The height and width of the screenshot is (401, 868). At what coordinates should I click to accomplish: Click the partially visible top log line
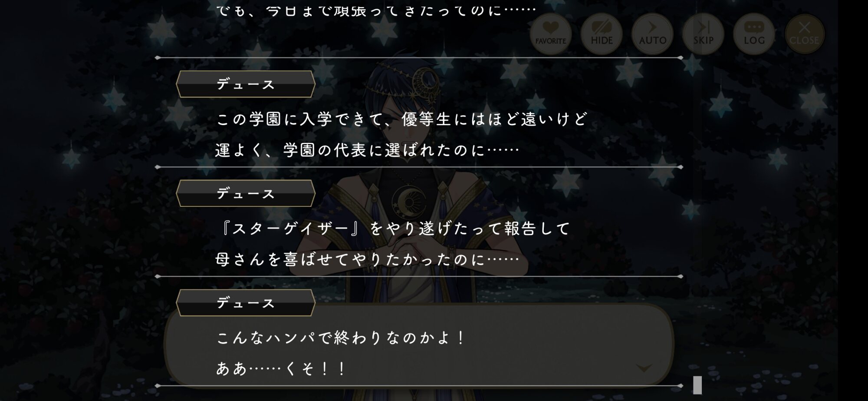tap(376, 10)
